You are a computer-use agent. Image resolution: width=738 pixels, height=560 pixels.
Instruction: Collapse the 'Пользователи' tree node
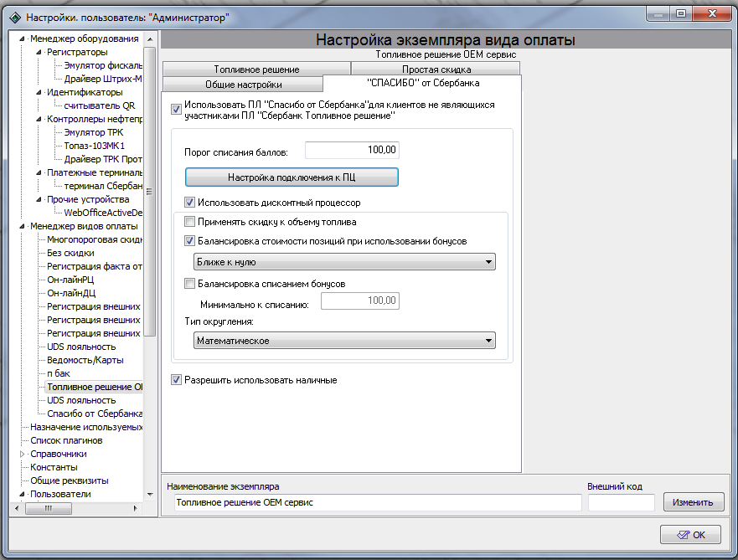pos(22,494)
